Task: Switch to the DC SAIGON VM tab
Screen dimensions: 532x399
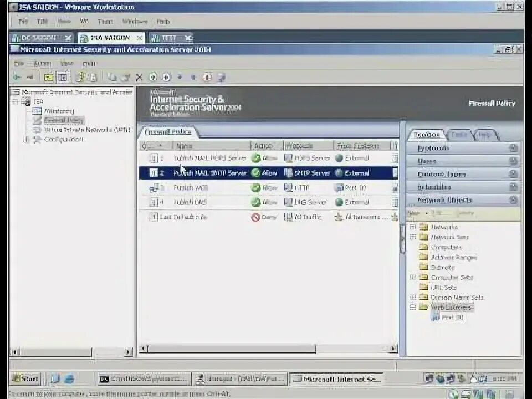Action: 40,38
